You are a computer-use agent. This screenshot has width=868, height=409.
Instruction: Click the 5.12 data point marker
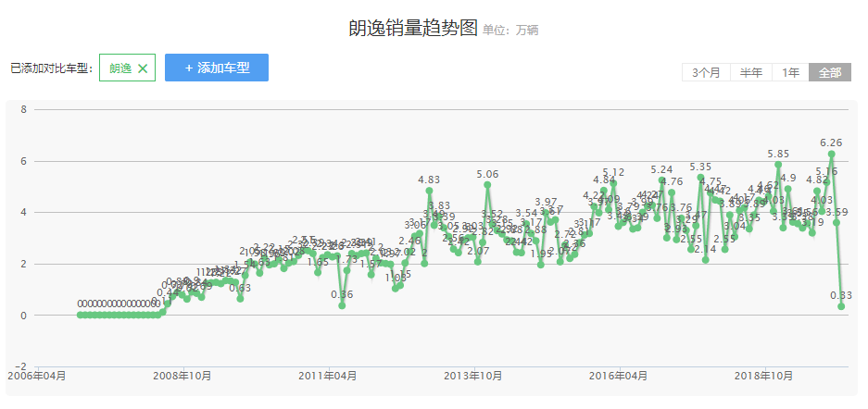pos(613,183)
